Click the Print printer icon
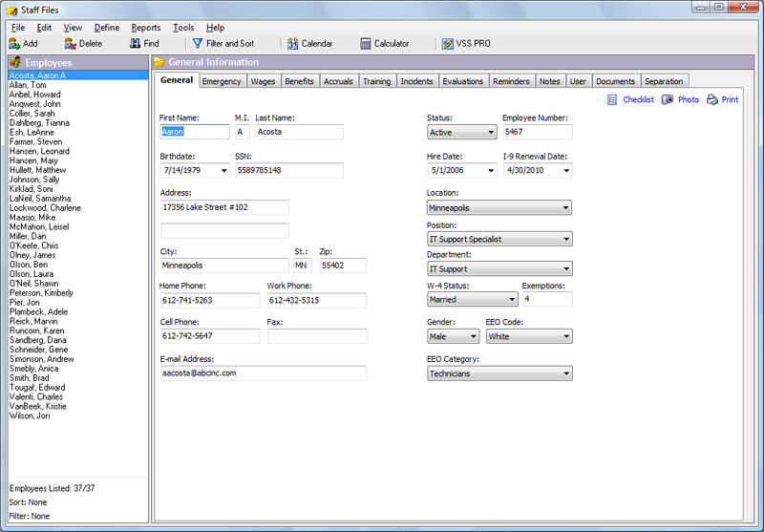Screen dimensions: 764x532 coord(711,99)
